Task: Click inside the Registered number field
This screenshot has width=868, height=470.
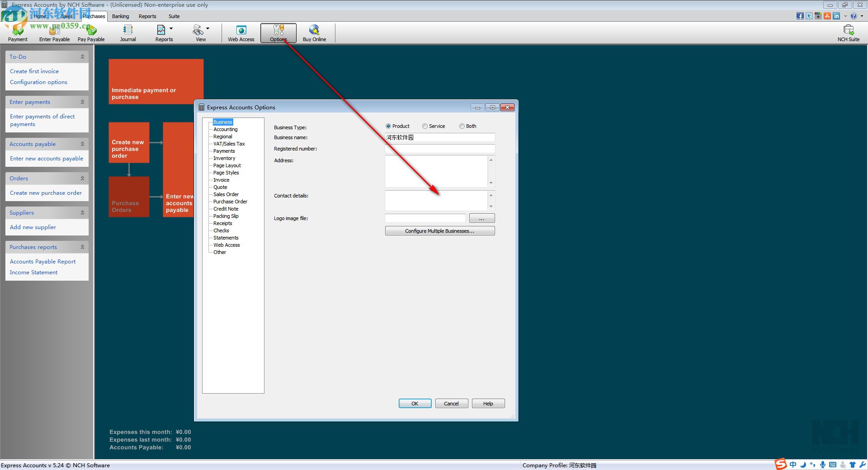Action: 439,149
